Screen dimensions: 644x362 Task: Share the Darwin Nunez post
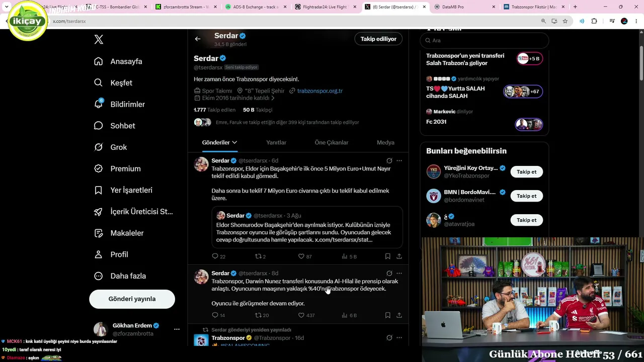(399, 315)
